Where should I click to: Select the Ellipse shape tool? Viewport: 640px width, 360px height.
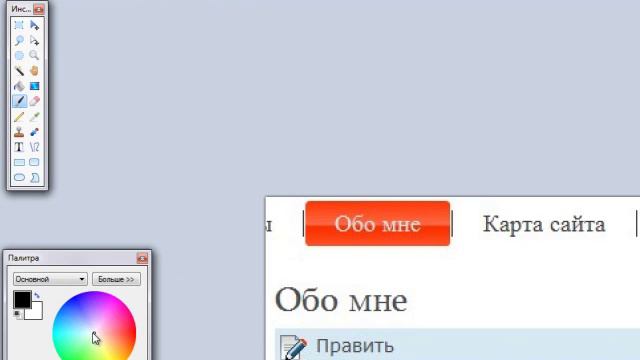(x=19, y=178)
